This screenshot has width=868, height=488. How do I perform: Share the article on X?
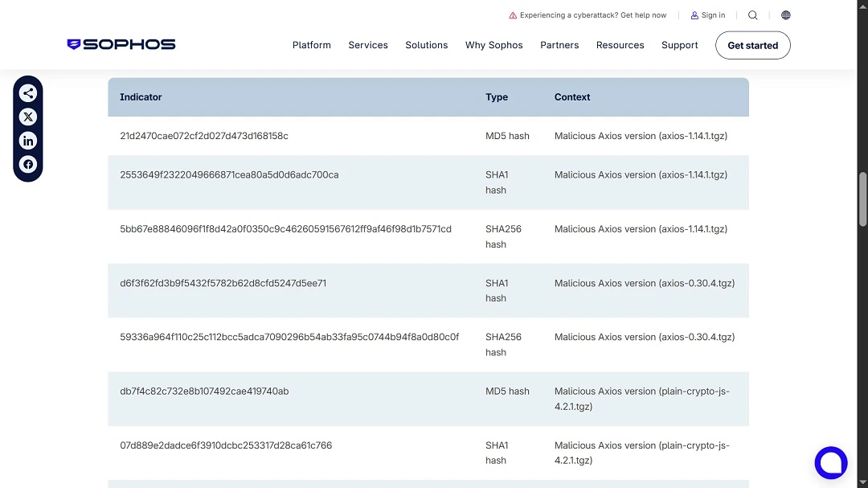[x=28, y=117]
